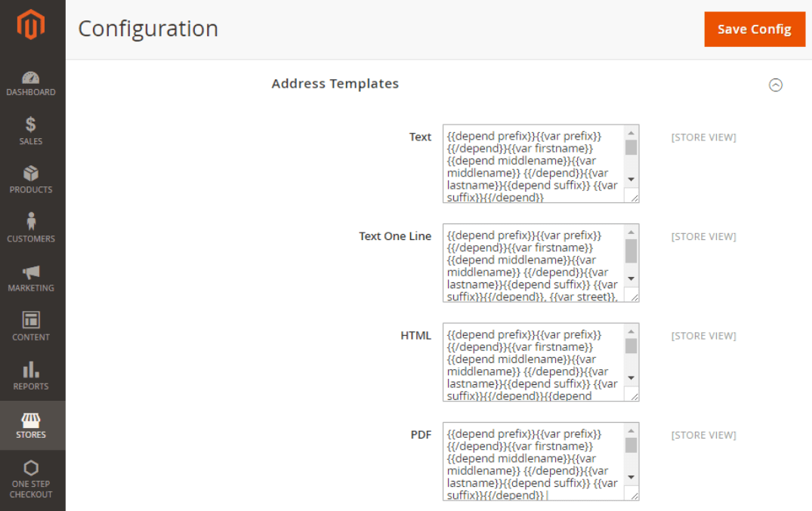Select the Sales menu icon
The height and width of the screenshot is (511, 812).
tap(31, 131)
